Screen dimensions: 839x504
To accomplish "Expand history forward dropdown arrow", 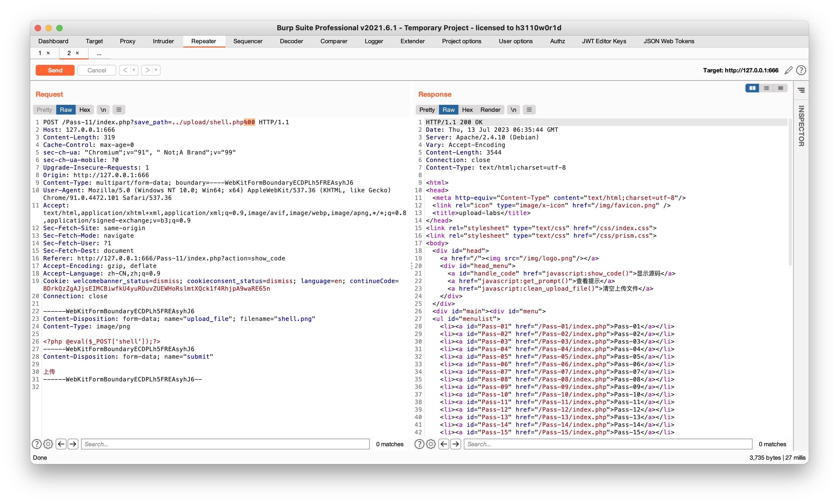I will 156,70.
